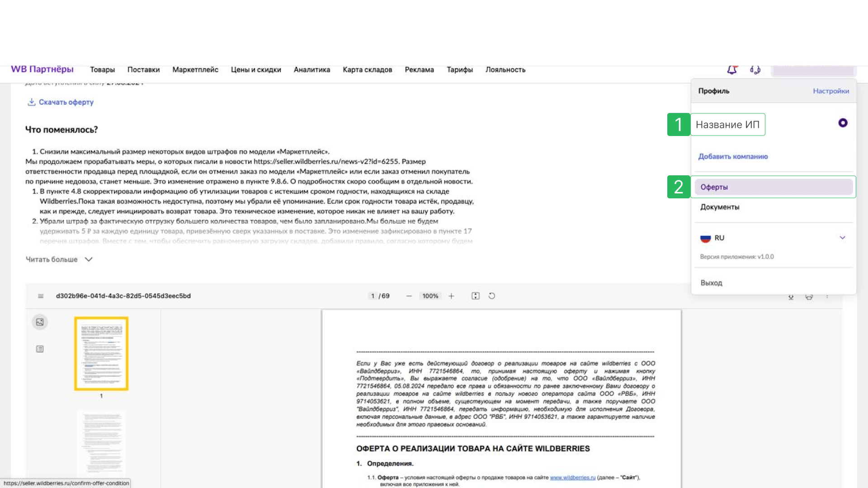Select Оферты in the profile menu
This screenshot has width=868, height=488.
point(774,187)
